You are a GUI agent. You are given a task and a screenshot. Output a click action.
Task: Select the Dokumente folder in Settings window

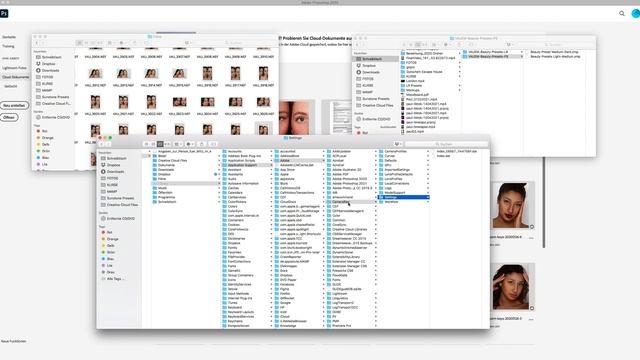(x=166, y=165)
